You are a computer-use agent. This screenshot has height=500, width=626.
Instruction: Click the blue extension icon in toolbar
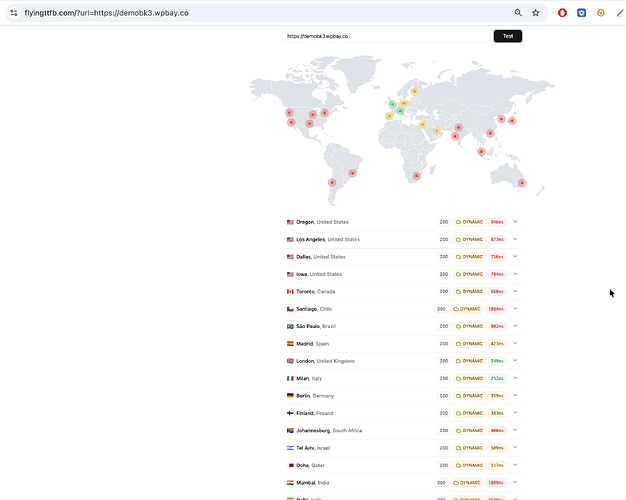click(x=581, y=13)
